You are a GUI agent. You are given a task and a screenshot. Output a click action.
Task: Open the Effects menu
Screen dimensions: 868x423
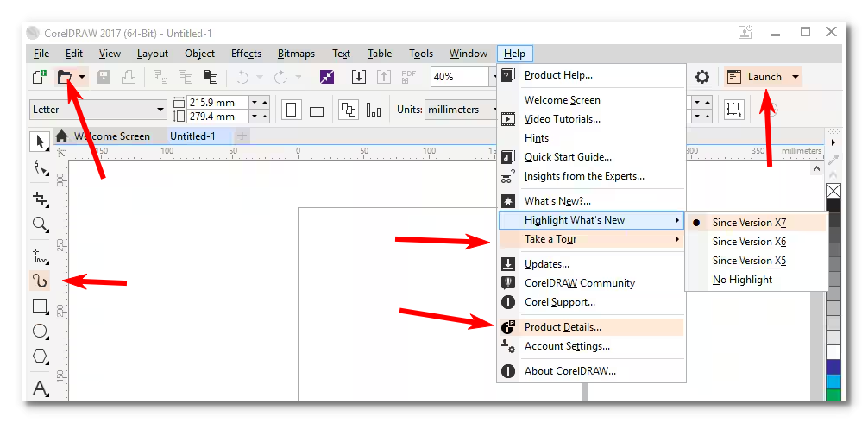click(247, 54)
